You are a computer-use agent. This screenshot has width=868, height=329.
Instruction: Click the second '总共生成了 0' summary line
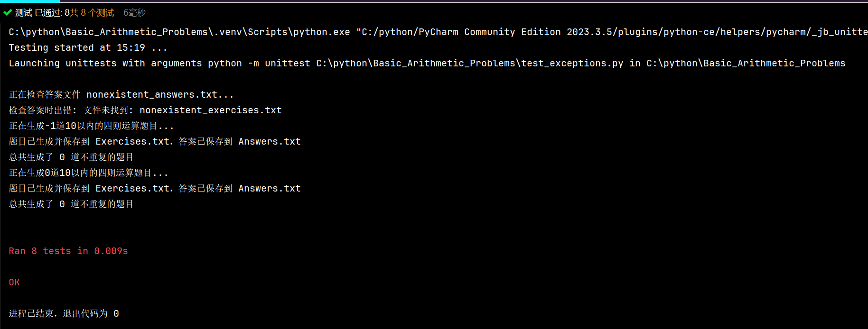[71, 204]
